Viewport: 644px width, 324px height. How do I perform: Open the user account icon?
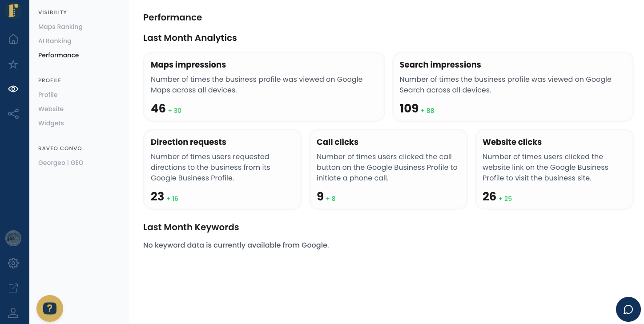point(13,313)
